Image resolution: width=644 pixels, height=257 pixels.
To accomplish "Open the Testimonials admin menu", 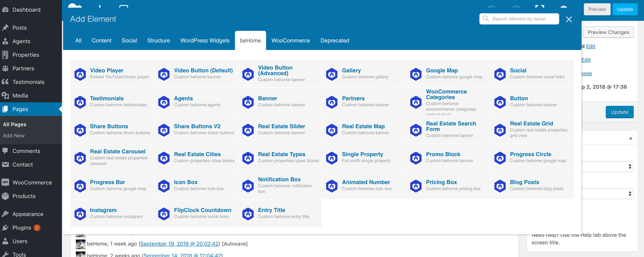I will pos(31,82).
